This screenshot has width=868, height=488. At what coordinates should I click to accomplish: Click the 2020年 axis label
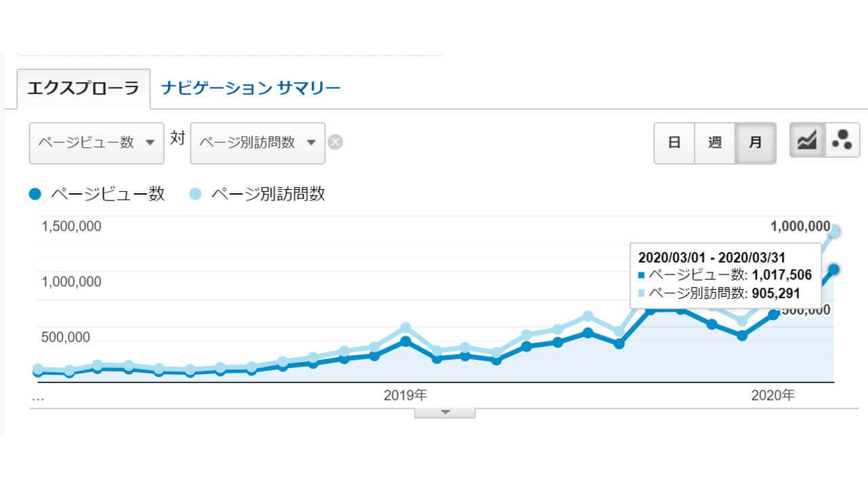tap(772, 394)
